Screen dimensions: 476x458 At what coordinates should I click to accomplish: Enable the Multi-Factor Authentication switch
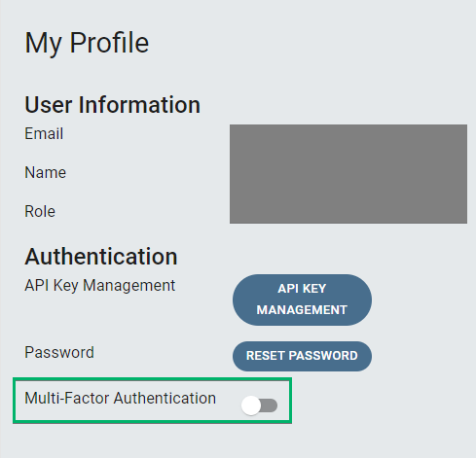[x=259, y=405]
